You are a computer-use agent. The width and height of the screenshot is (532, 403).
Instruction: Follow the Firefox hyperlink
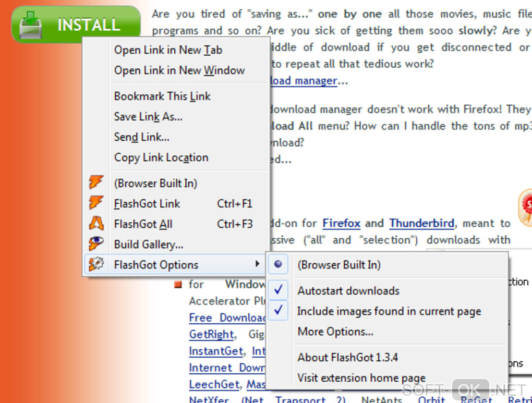point(341,224)
